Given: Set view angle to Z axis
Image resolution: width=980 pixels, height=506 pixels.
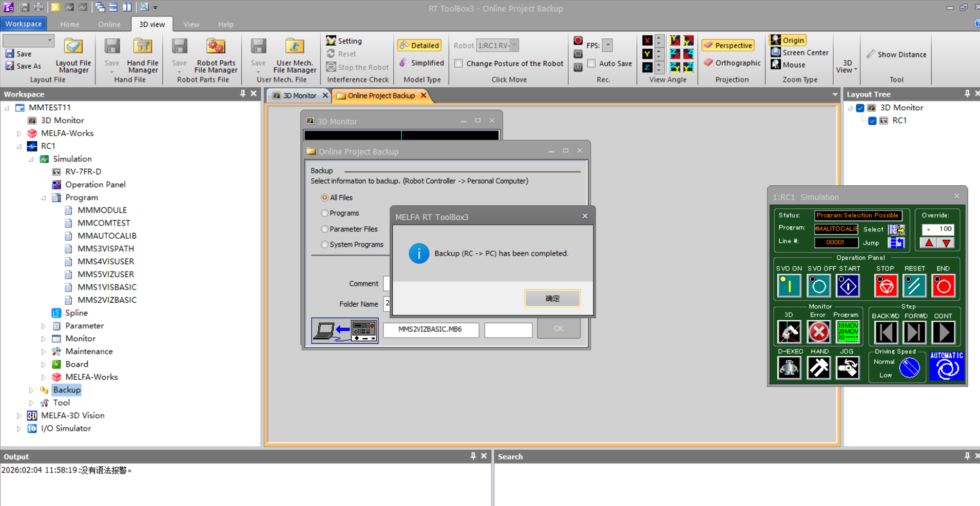Looking at the screenshot, I should (x=647, y=67).
